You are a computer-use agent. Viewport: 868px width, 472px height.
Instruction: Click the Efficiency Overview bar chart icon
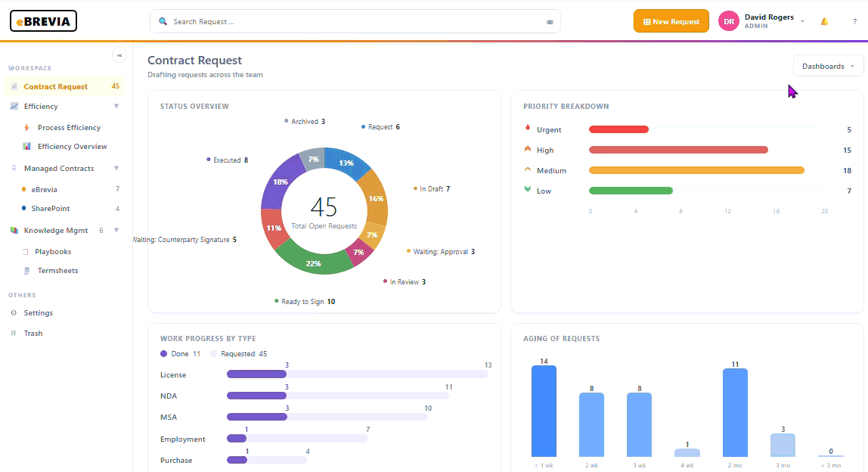click(x=26, y=146)
